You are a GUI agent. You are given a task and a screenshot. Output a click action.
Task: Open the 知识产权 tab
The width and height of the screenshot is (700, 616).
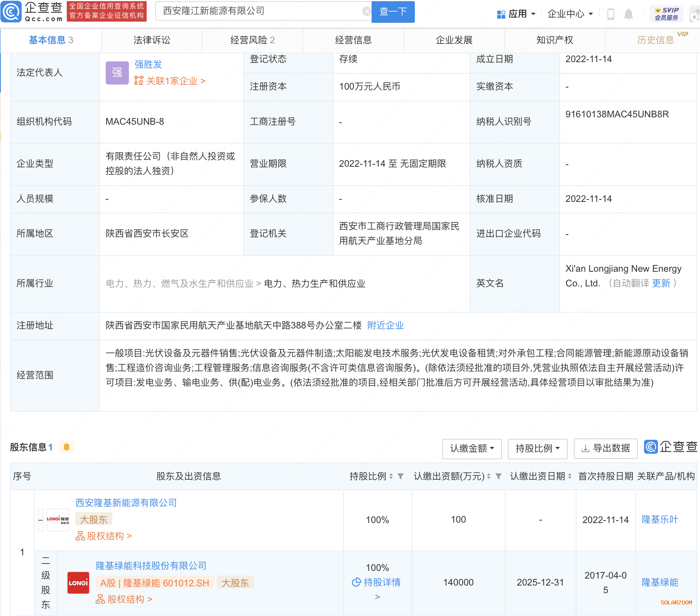coord(555,40)
